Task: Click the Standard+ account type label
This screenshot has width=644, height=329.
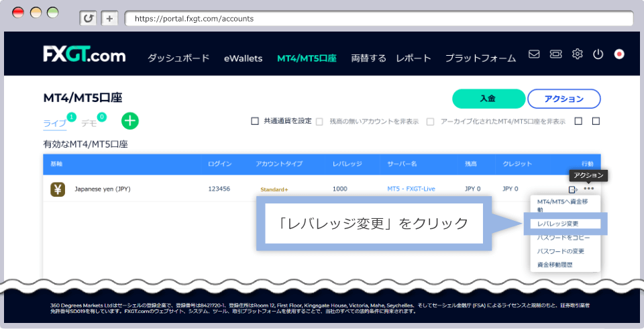Action: click(274, 189)
